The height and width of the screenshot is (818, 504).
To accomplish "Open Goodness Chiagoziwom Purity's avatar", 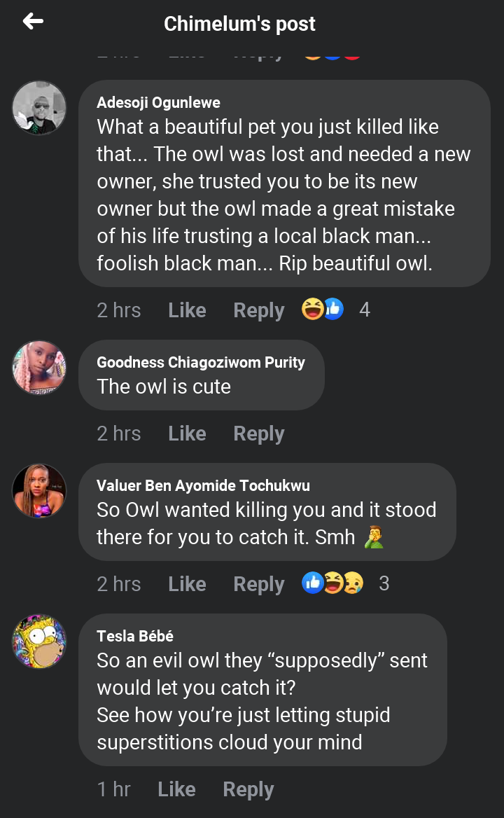I will point(39,368).
